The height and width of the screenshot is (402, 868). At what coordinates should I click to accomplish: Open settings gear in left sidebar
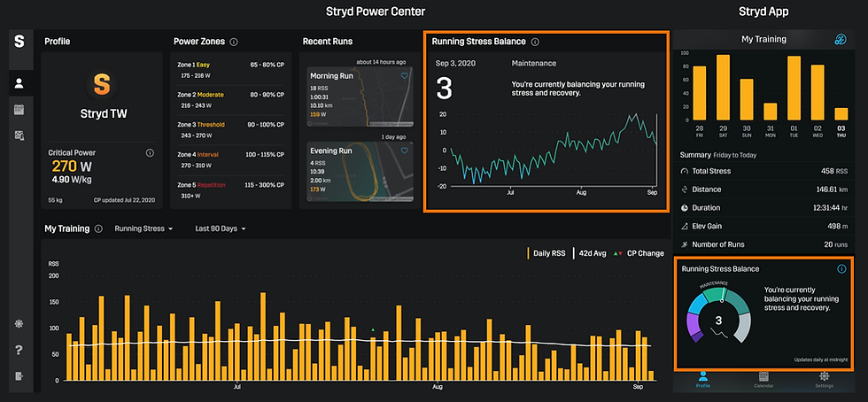(x=19, y=324)
